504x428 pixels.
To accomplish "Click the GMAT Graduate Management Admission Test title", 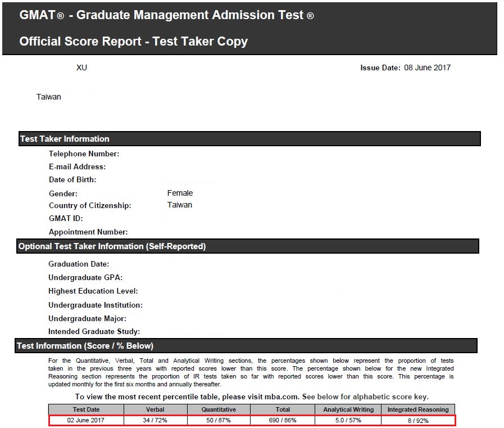I will (x=166, y=15).
